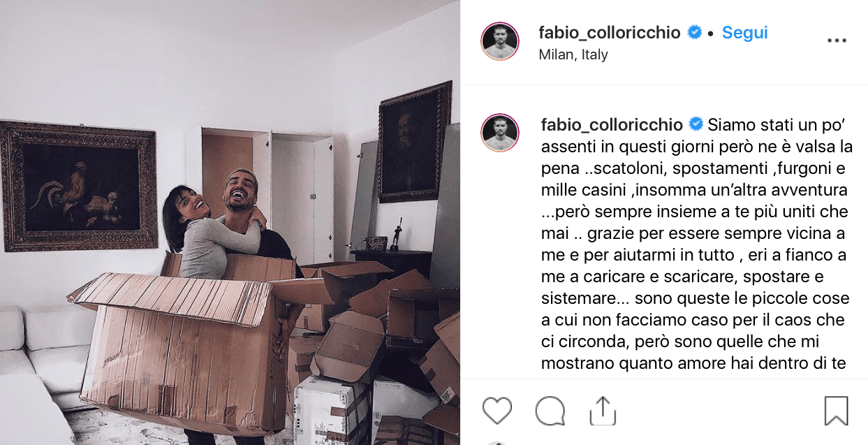Save the post with the bookmark icon

tap(837, 411)
